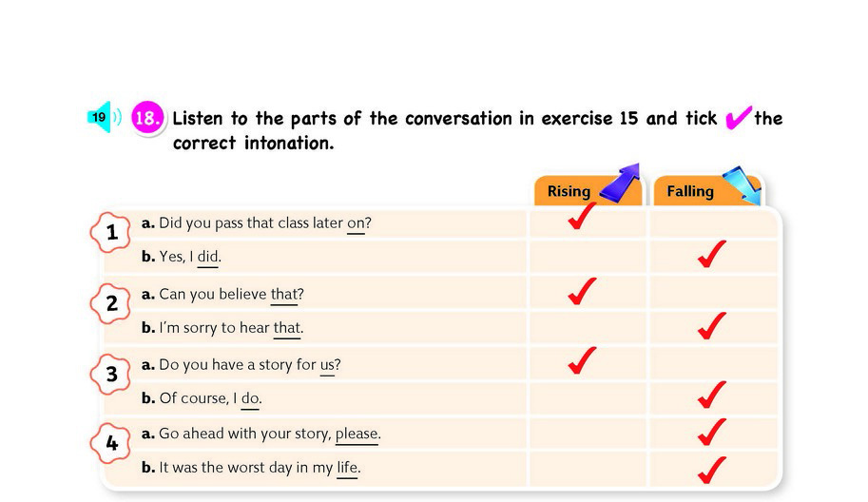Click the underlined word 'please'
Image resolution: width=868 pixels, height=502 pixels.
(357, 434)
